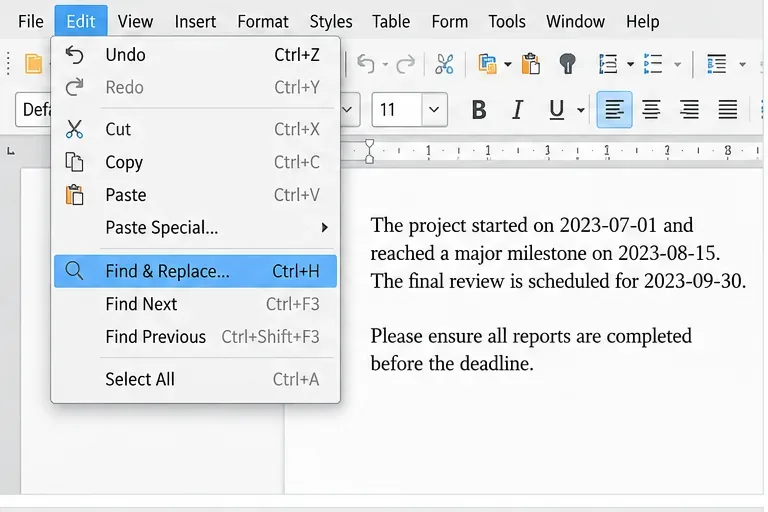Click the clipboard icon beside Paste
The width and height of the screenshot is (768, 512).
point(74,195)
